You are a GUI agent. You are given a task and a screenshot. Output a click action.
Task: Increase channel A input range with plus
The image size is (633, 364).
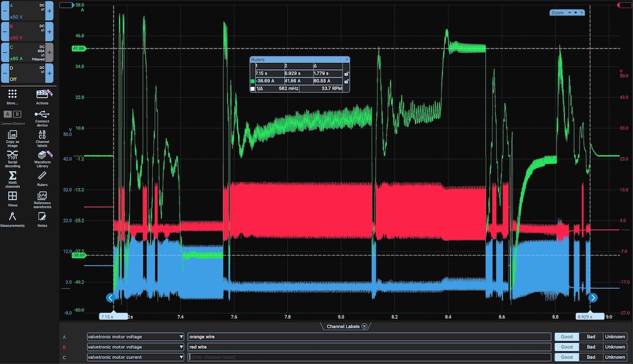[x=49, y=12]
